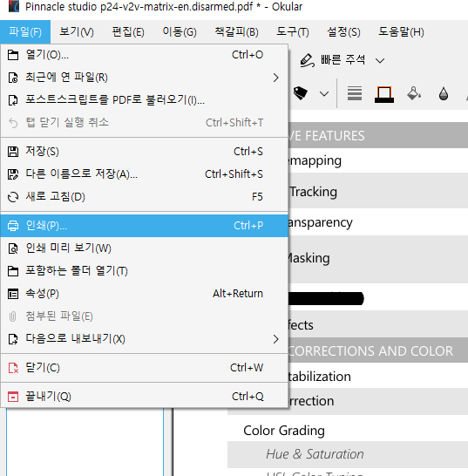
Task: Open the 이동(G) menu
Action: point(180,32)
